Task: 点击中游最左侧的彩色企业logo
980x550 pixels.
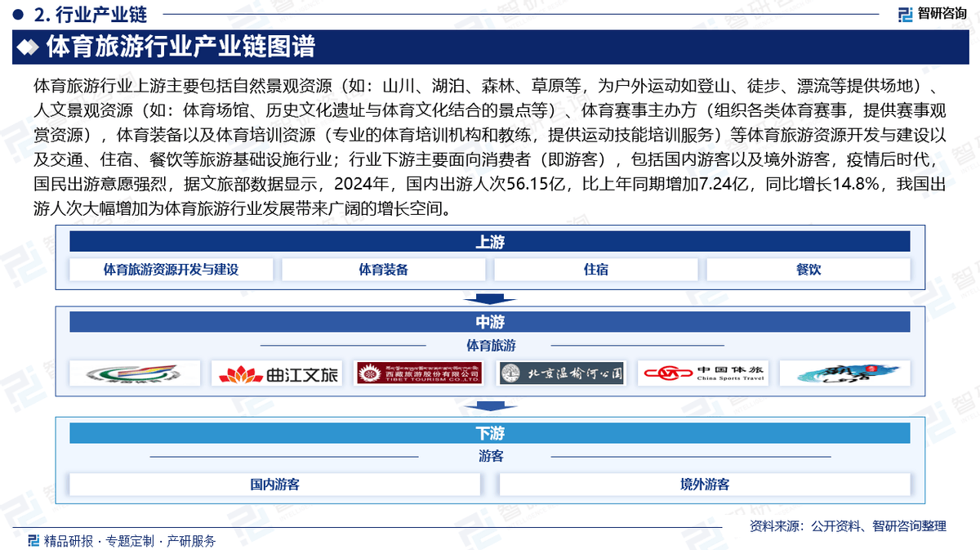Action: pos(135,373)
